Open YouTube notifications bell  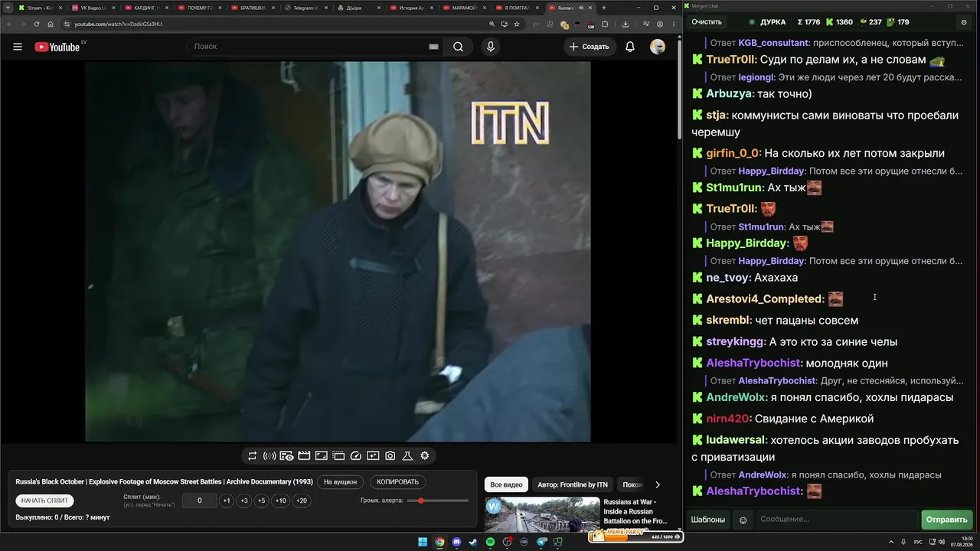click(x=630, y=47)
